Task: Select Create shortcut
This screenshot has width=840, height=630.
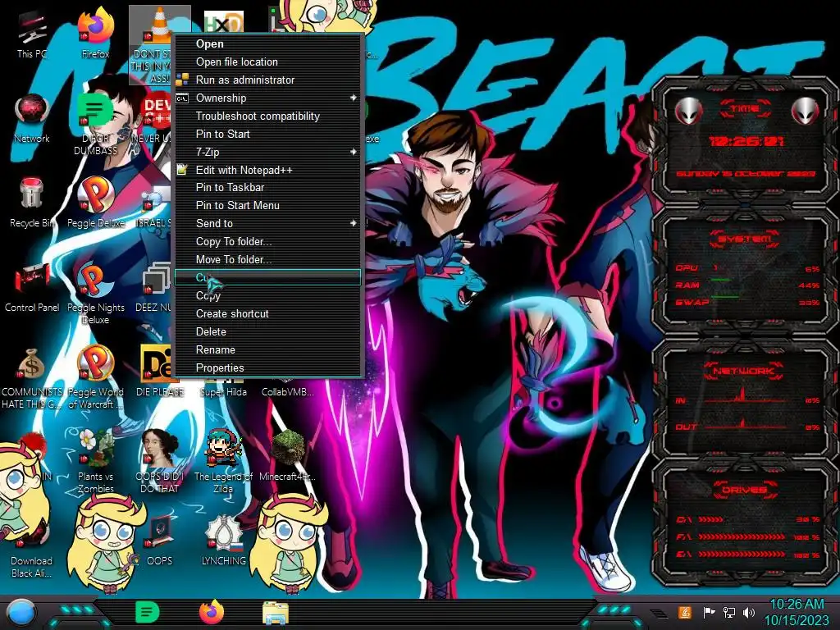Action: (x=269, y=314)
